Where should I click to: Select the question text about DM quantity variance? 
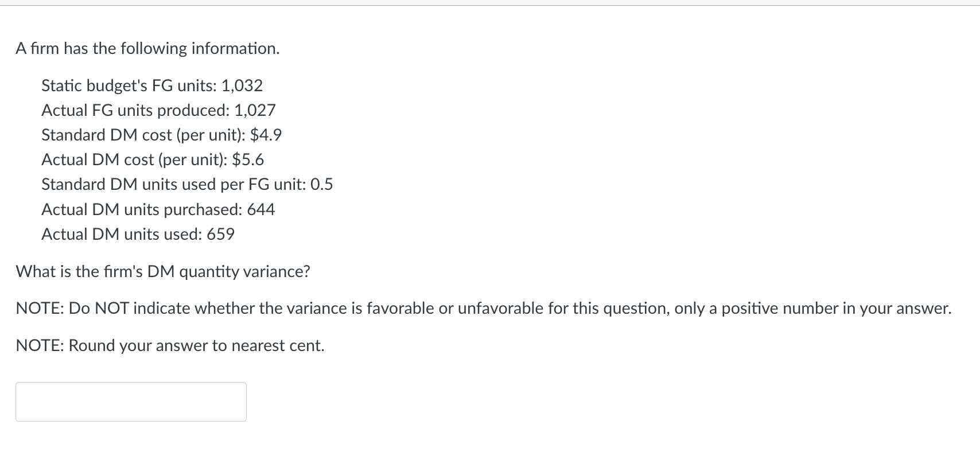point(162,271)
